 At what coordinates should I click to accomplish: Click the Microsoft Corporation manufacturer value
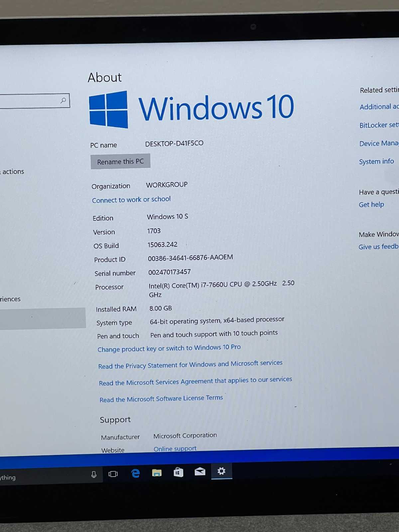pos(185,436)
